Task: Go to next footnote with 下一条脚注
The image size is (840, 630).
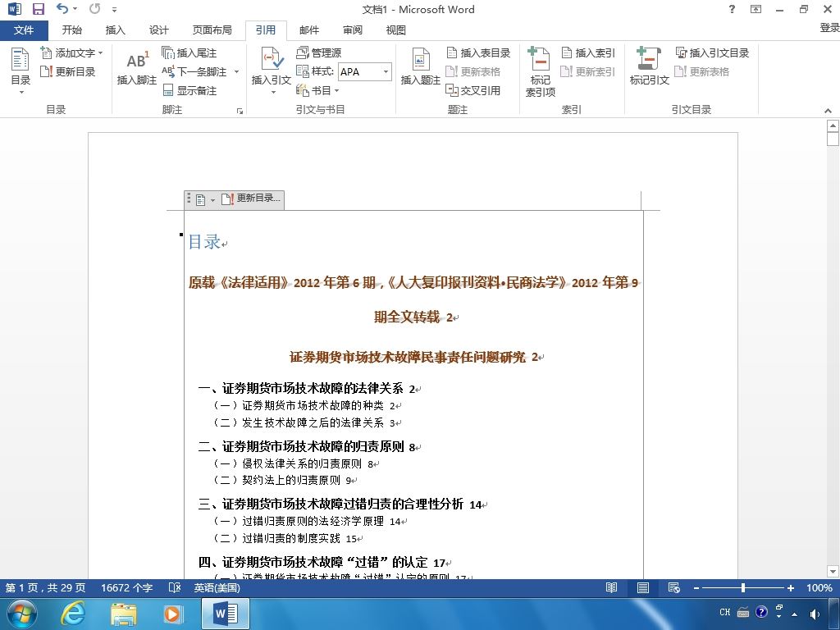Action: coord(196,72)
